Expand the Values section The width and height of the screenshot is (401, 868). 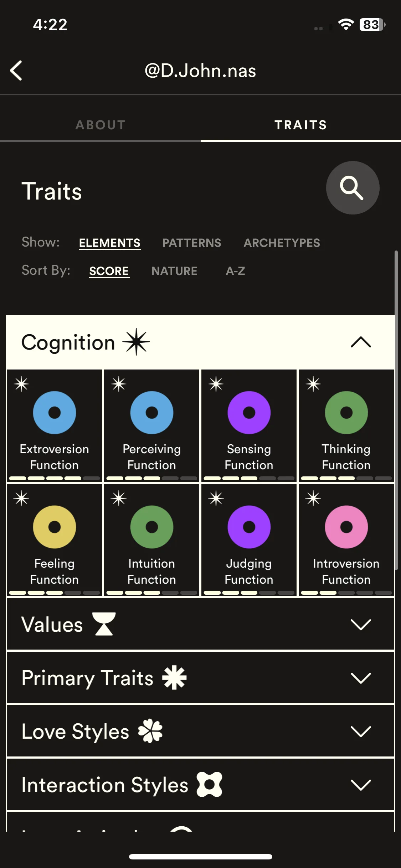click(200, 624)
